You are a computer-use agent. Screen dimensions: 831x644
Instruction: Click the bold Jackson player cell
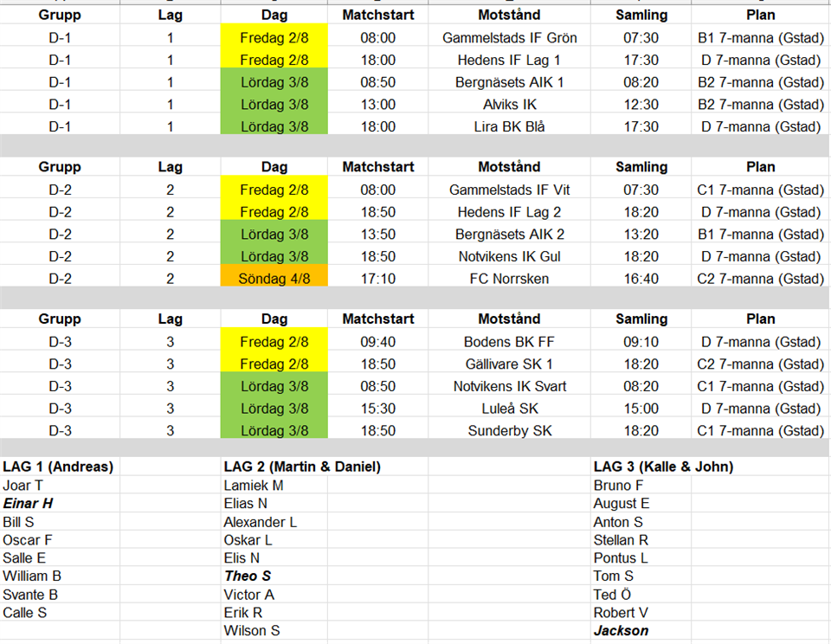[621, 631]
